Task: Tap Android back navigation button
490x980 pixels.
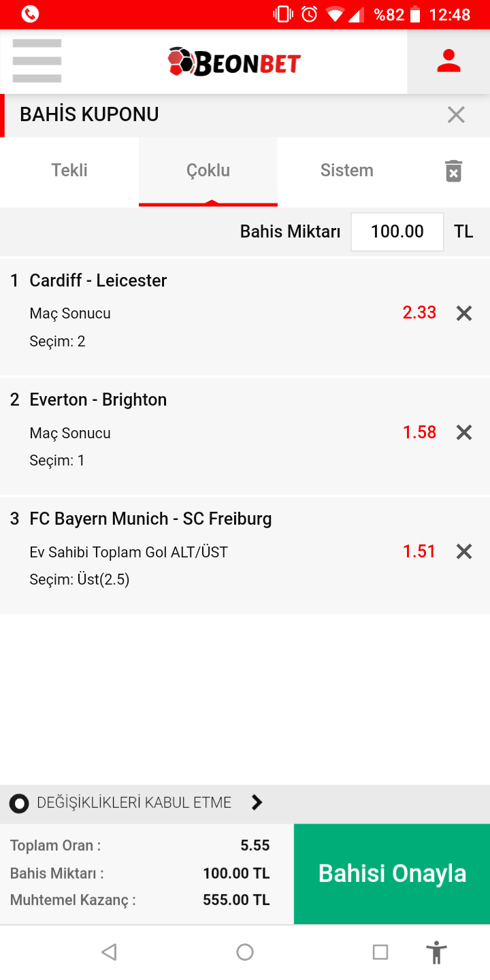Action: (109, 952)
